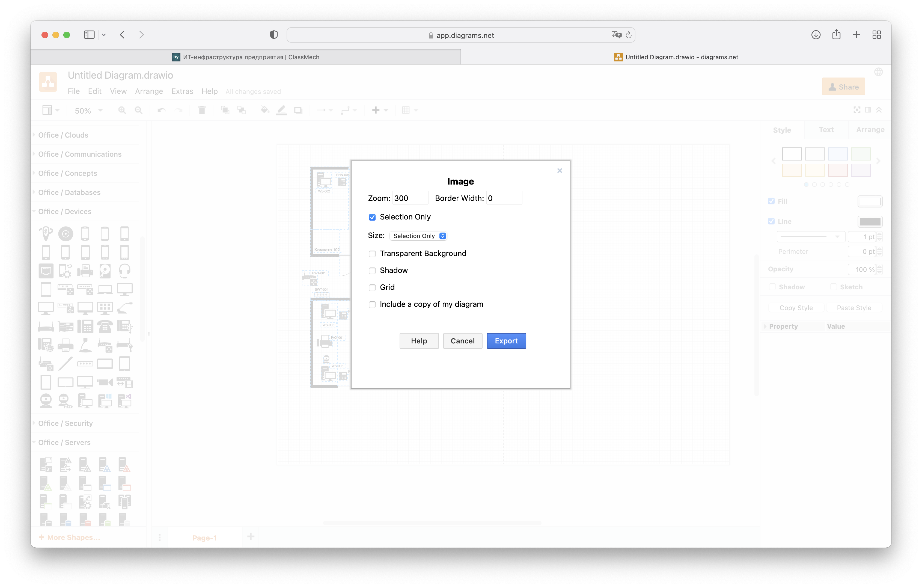Image resolution: width=922 pixels, height=588 pixels.
Task: Click the Cancel button
Action: point(463,341)
